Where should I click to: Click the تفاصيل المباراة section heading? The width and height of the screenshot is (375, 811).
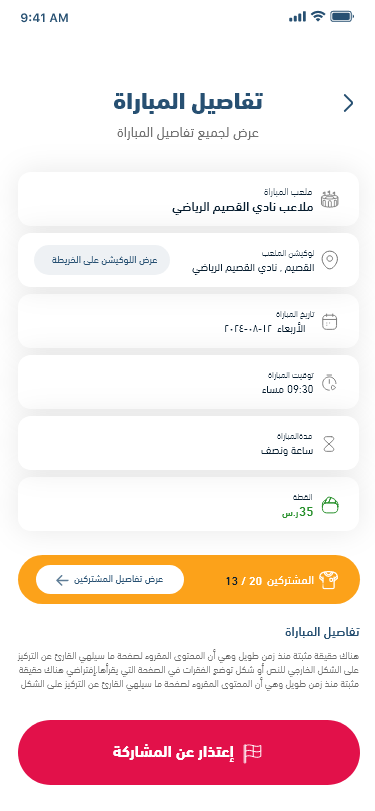point(322,632)
